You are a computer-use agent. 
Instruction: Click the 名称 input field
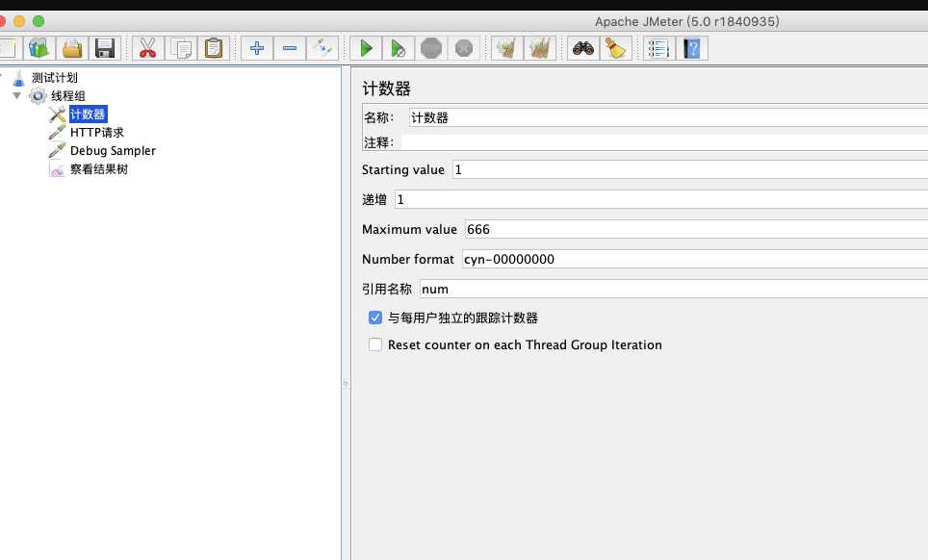click(x=668, y=117)
